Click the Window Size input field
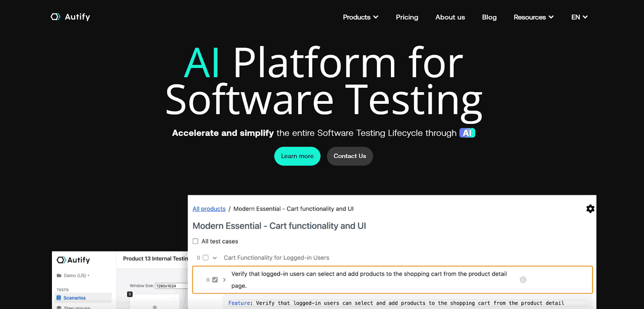Viewport: 644px width, 309px height. click(x=171, y=286)
